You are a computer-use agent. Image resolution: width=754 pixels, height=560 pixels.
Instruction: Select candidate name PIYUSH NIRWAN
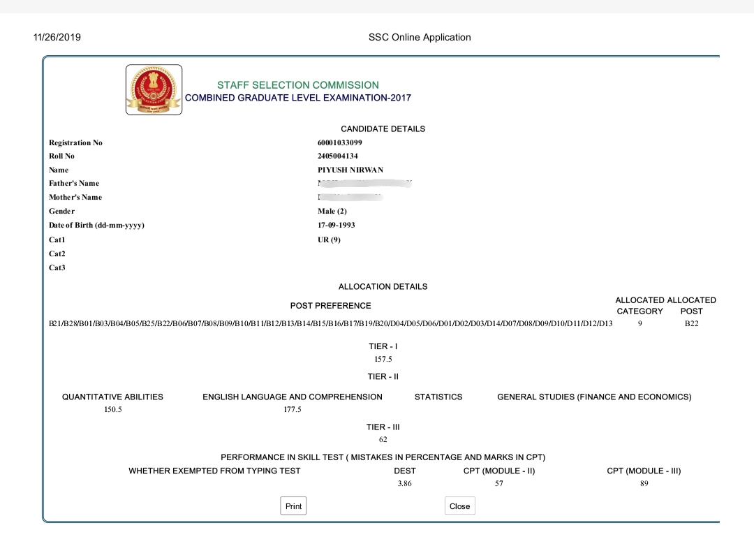[x=350, y=170]
